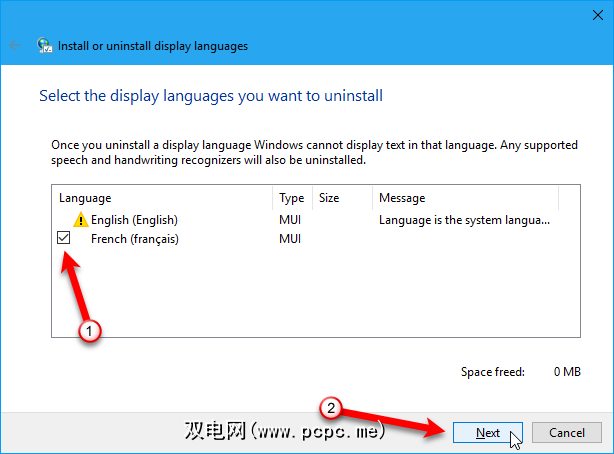
Task: Click the back arrow in title bar
Action: 15,45
